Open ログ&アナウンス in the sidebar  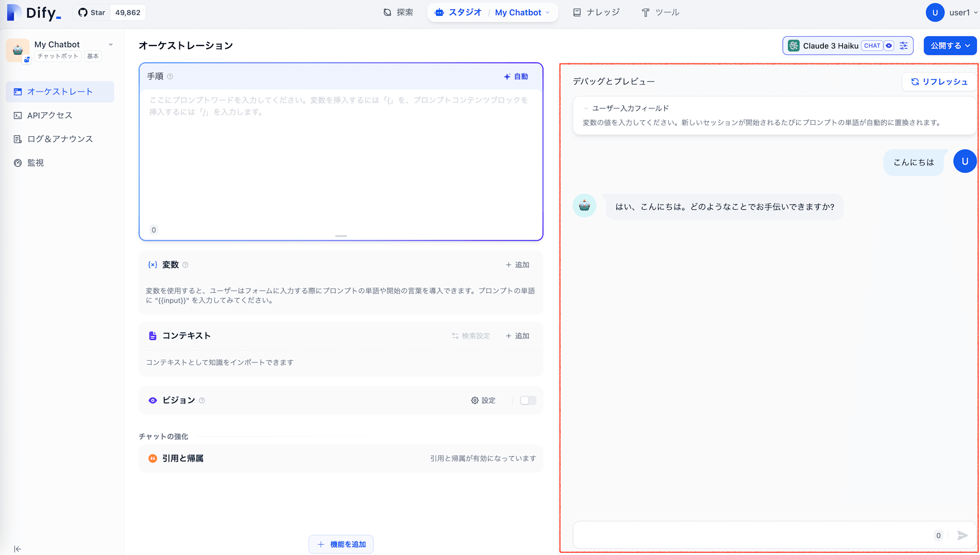pyautogui.click(x=60, y=139)
